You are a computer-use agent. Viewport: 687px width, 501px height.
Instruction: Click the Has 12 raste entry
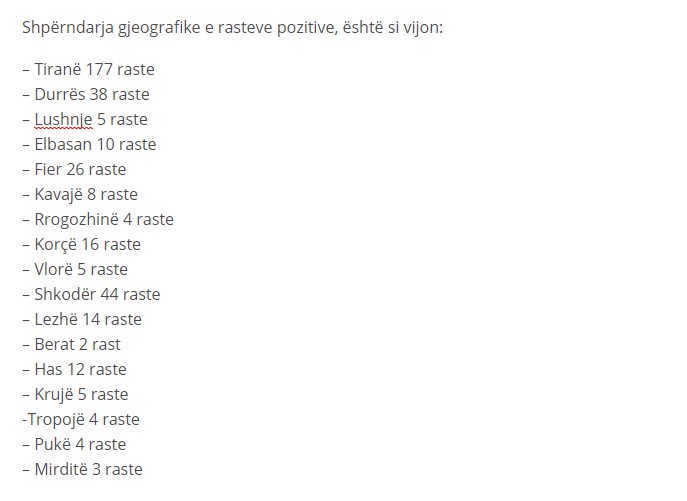[x=74, y=369]
